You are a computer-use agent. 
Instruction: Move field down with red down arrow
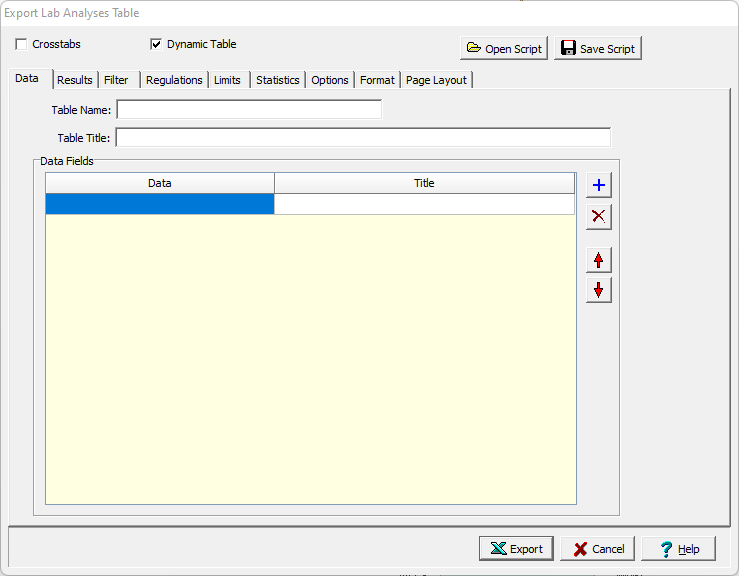599,290
